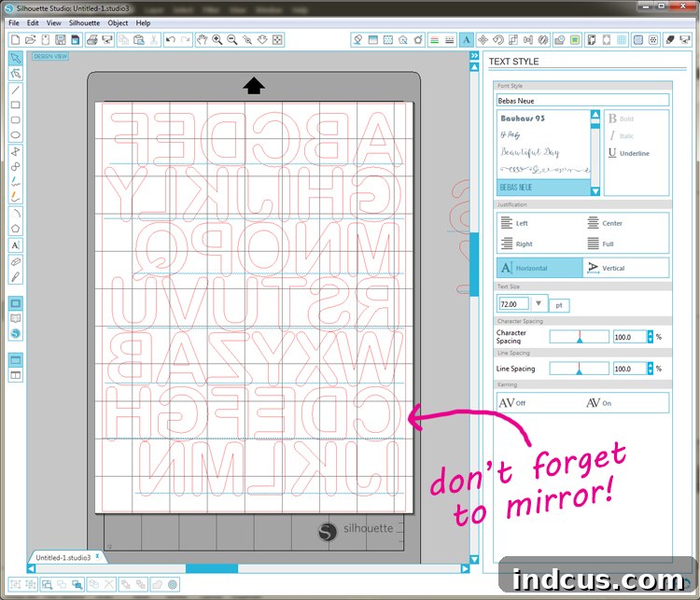Screen dimensions: 700x600
Task: Select the arrow Select tool
Action: 15,58
